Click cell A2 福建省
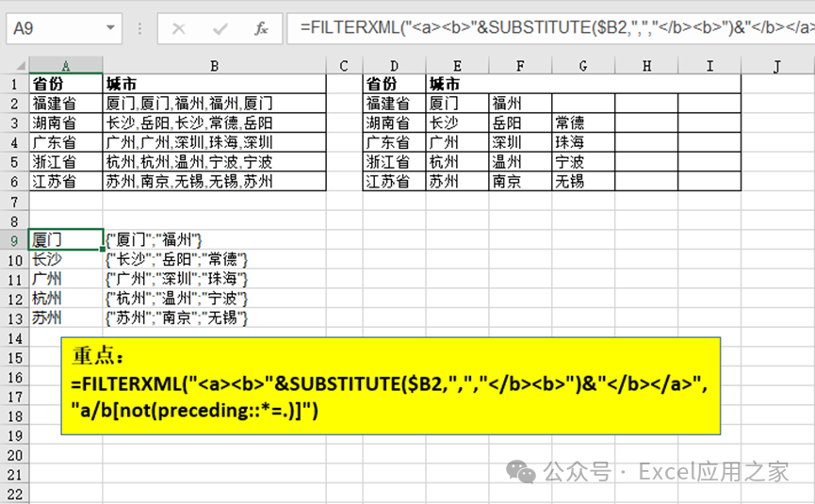Viewport: 815px width, 504px height. (x=66, y=104)
